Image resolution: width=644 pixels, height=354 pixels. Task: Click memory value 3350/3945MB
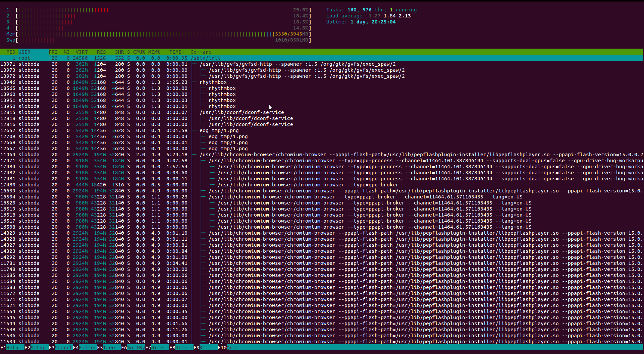(291, 34)
